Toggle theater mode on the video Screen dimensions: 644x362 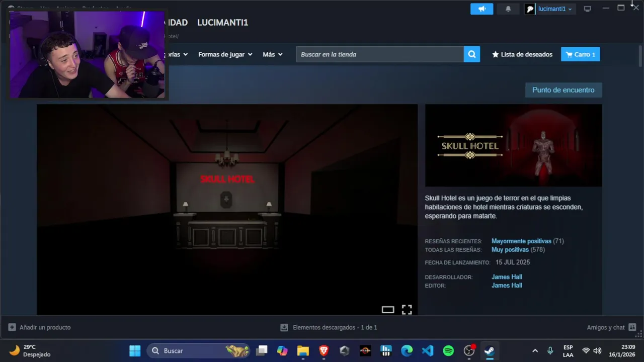388,310
